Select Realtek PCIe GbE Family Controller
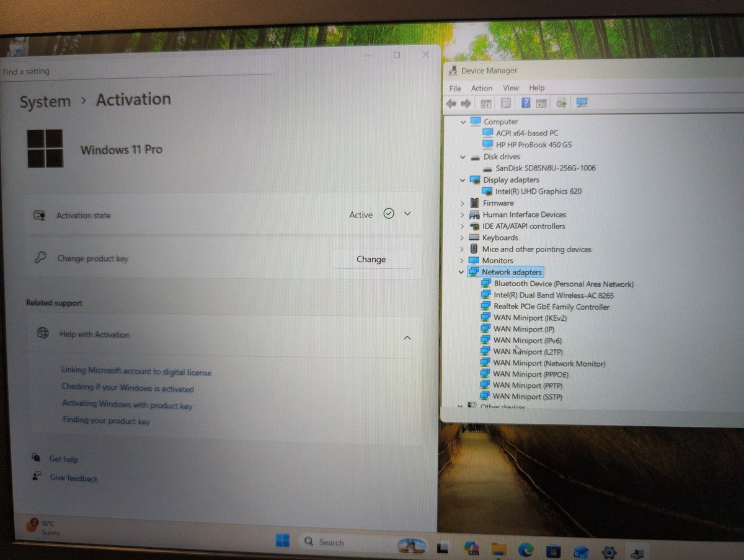The image size is (744, 560). point(551,307)
